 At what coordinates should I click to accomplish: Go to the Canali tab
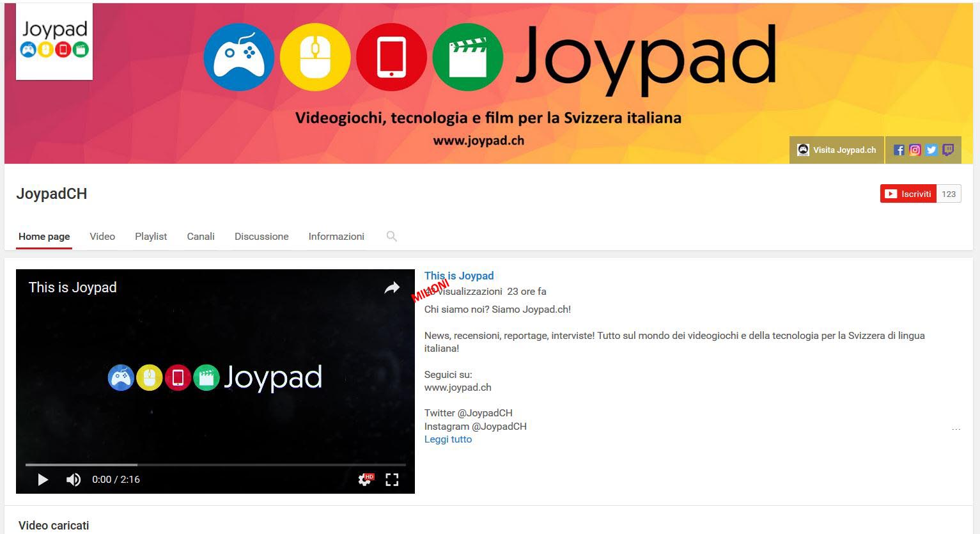tap(201, 237)
